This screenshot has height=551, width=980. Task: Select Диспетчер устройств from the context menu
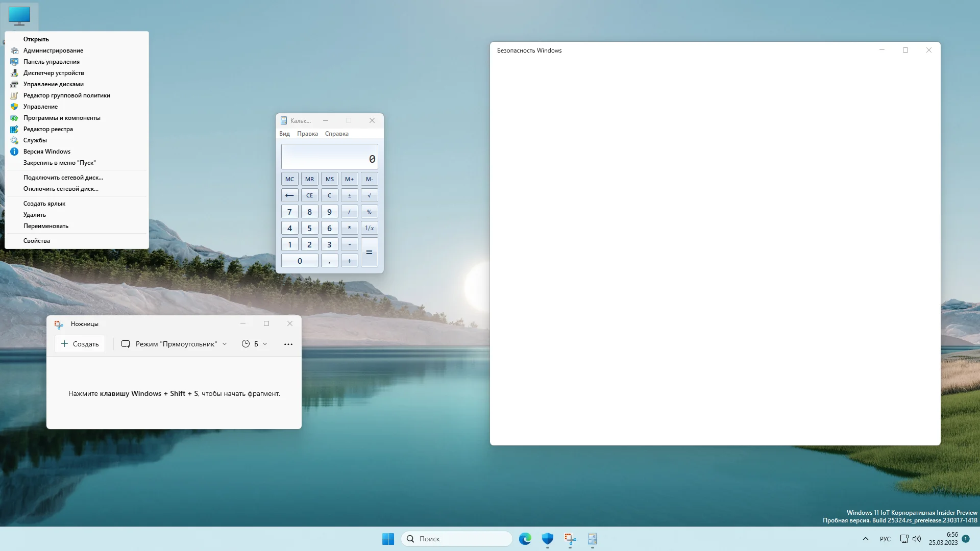coord(54,73)
